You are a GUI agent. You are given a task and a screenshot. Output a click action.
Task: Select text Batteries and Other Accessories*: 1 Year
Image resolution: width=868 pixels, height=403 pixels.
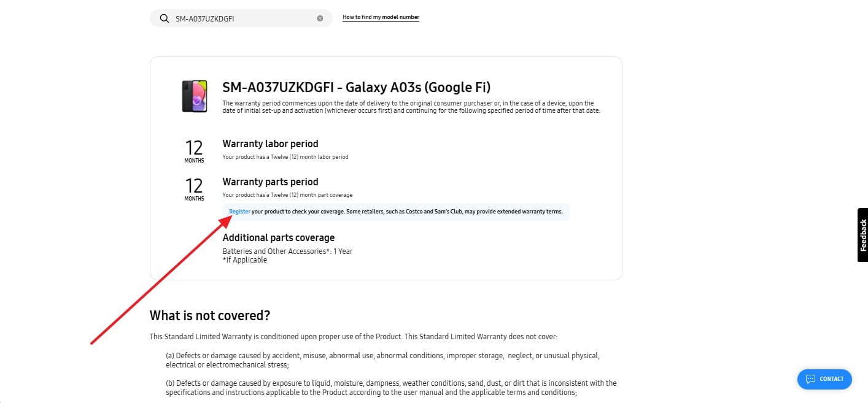pyautogui.click(x=287, y=251)
